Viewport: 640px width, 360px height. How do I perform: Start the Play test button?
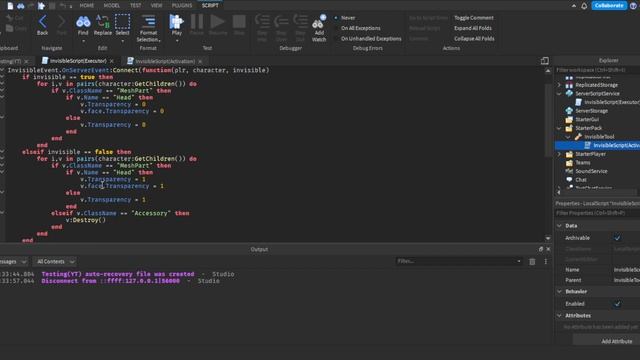176,24
